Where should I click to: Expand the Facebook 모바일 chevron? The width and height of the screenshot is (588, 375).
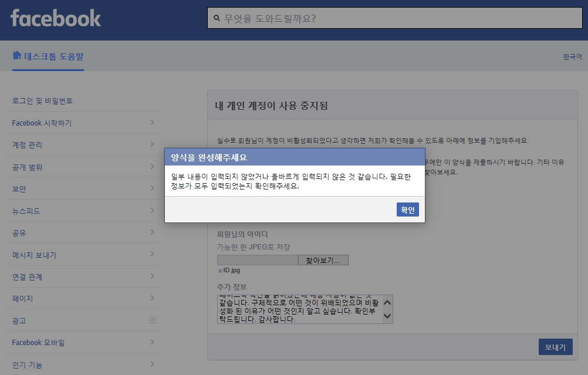152,342
